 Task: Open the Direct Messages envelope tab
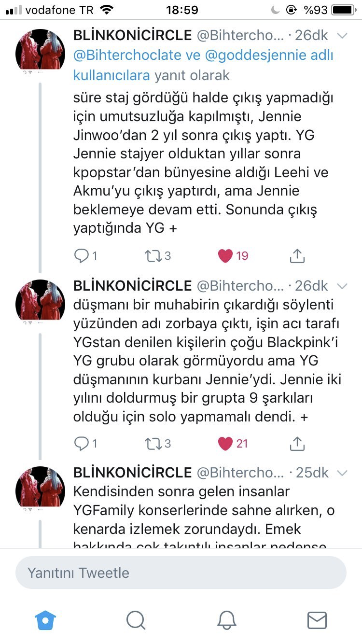tap(317, 620)
